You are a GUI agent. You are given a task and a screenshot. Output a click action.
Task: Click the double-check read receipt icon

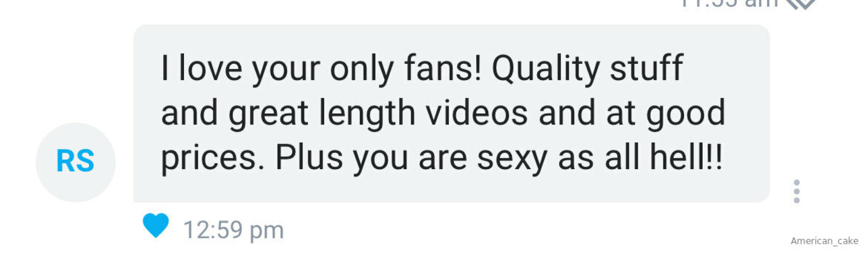(x=801, y=4)
